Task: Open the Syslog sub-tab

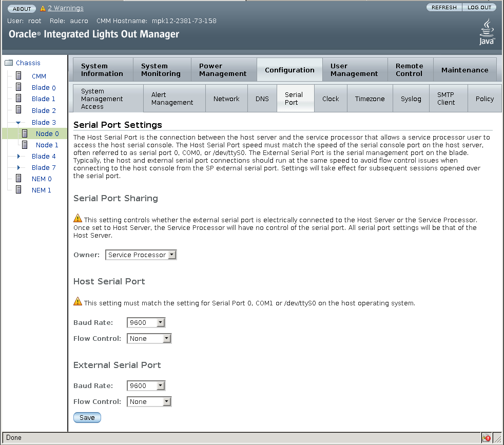Action: pyautogui.click(x=411, y=99)
